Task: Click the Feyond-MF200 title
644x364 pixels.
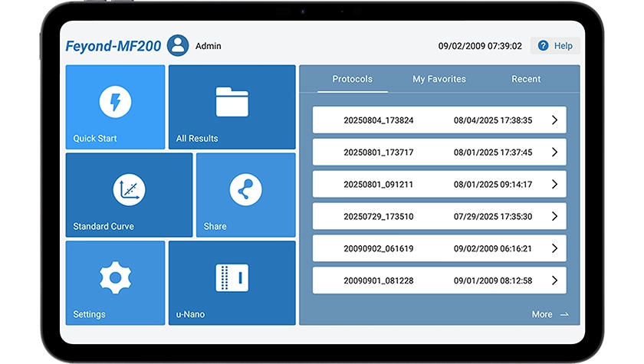Action: [113, 46]
